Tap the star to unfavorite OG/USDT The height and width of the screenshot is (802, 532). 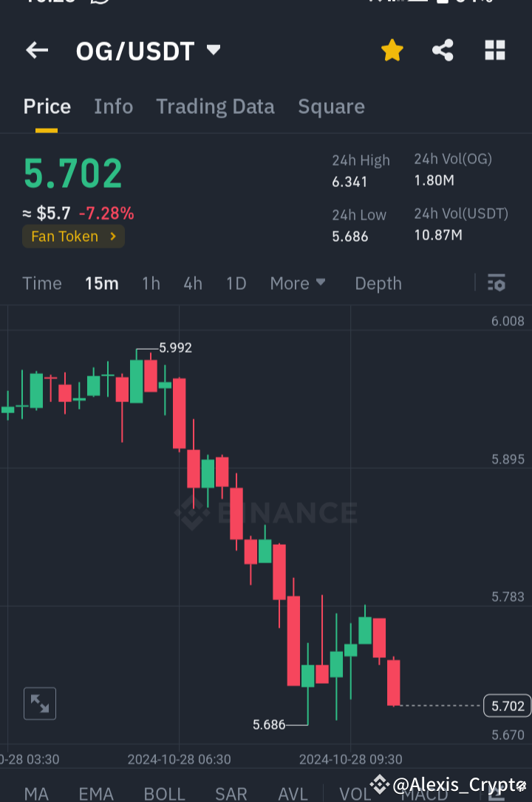(x=392, y=50)
